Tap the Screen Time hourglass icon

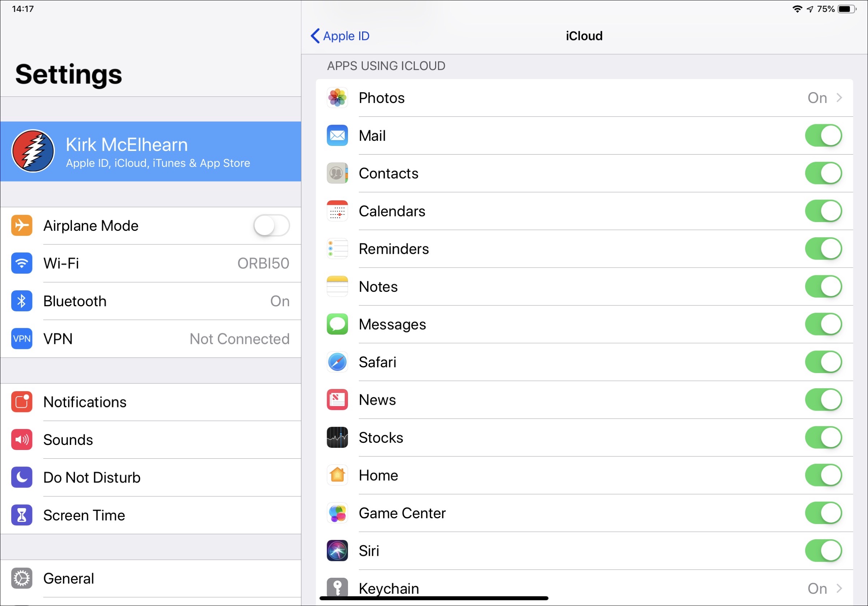22,515
